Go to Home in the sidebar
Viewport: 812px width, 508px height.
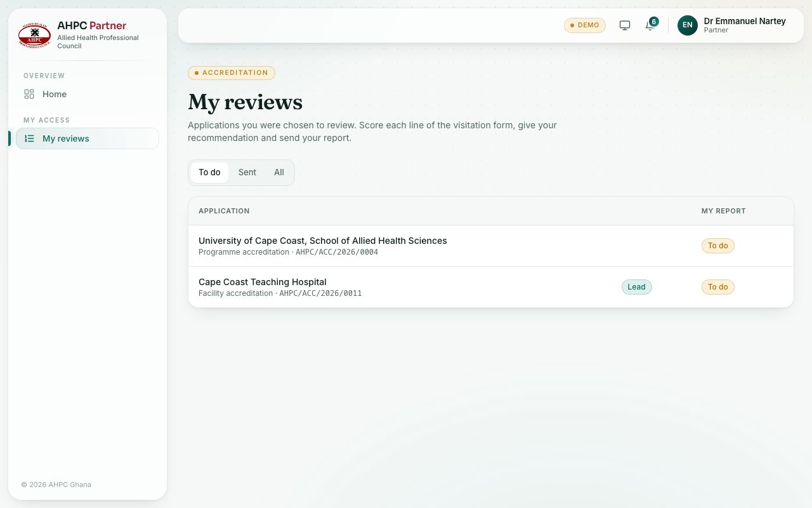[88, 94]
